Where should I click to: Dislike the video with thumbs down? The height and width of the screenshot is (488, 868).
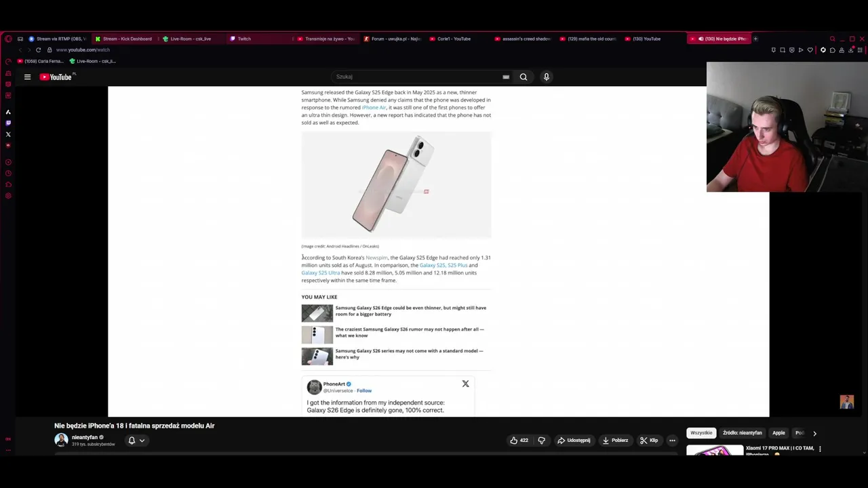(541, 441)
